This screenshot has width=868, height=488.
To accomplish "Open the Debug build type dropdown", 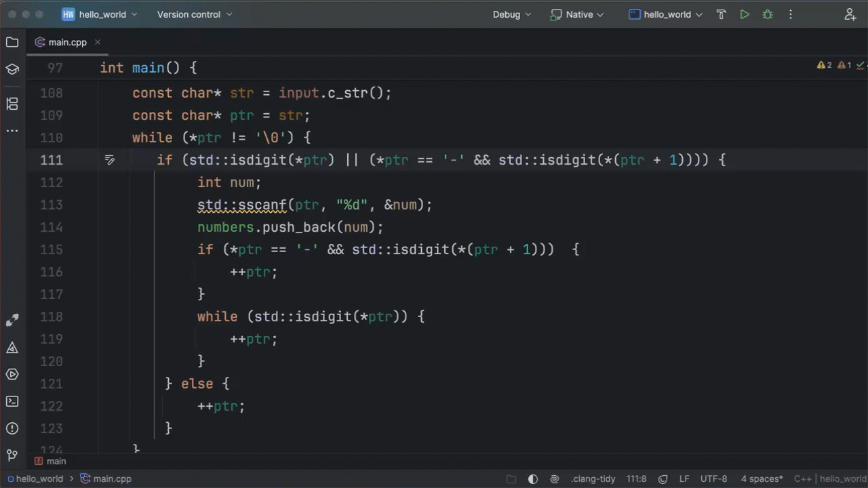I will (x=511, y=14).
